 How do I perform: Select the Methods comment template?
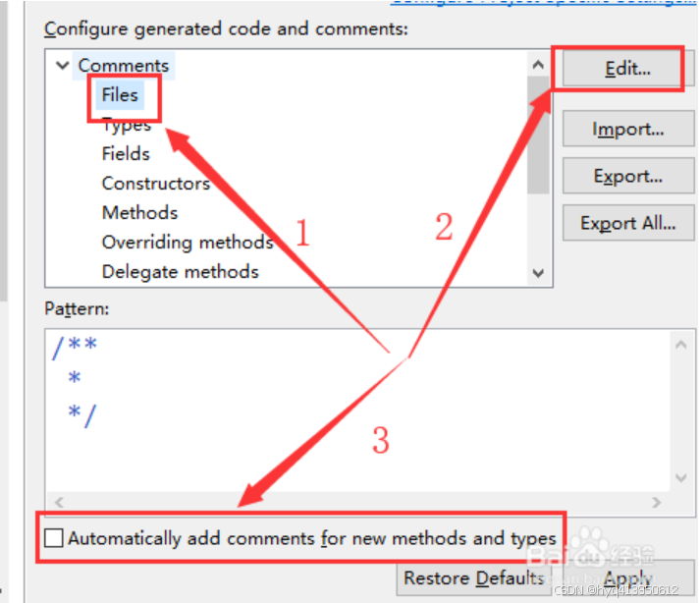(139, 212)
